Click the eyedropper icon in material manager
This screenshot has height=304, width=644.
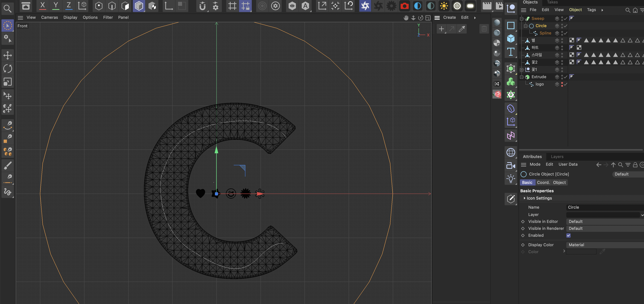462,29
